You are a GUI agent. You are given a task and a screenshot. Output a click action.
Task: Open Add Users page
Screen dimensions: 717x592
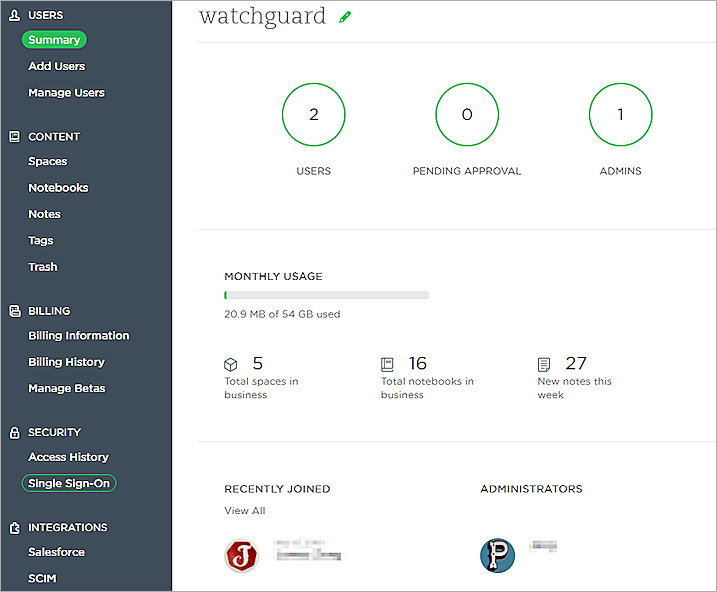(57, 66)
